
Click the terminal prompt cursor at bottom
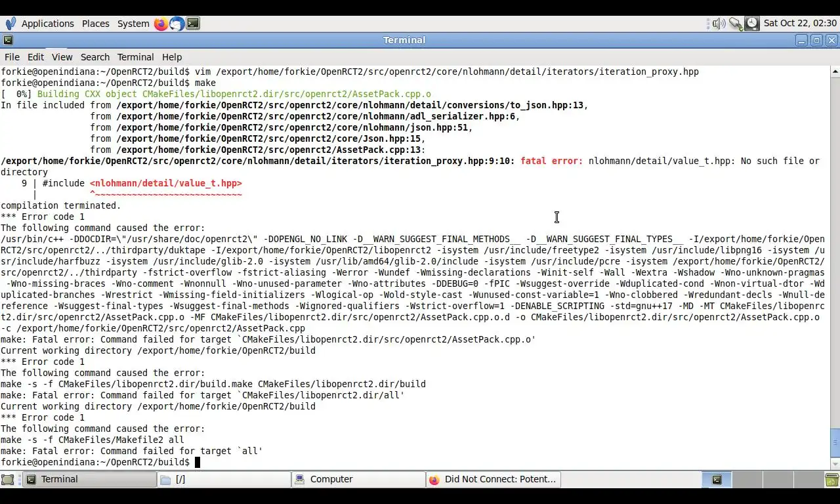(x=197, y=463)
